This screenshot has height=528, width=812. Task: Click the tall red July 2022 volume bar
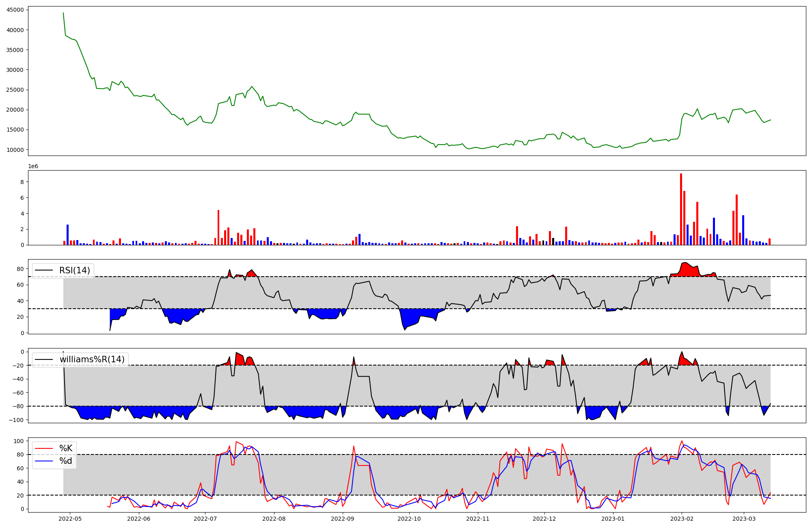(x=218, y=227)
